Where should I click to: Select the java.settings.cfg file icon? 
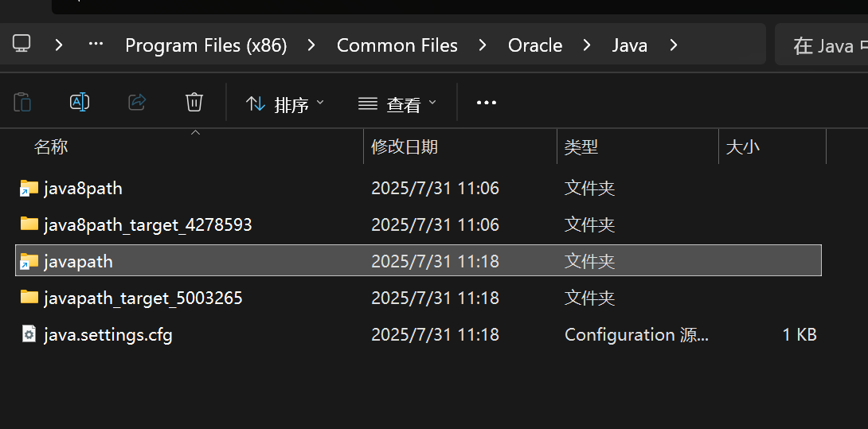pos(29,334)
